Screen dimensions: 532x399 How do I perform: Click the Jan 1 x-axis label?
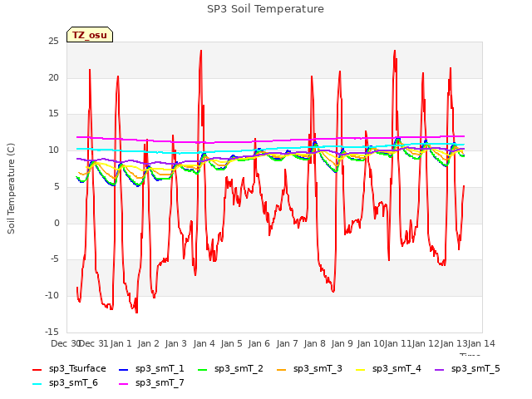coord(121,343)
